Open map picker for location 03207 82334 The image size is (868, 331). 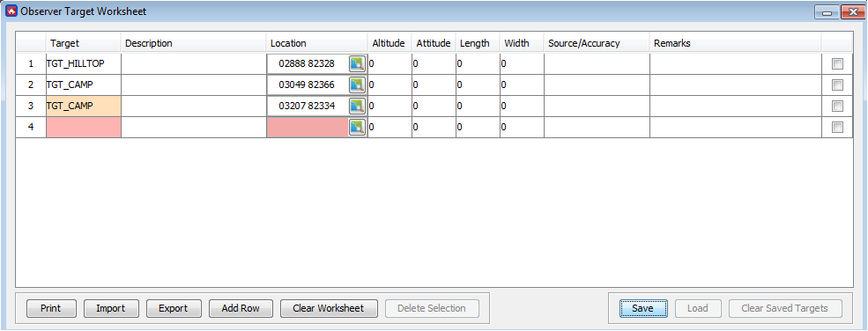click(x=358, y=107)
